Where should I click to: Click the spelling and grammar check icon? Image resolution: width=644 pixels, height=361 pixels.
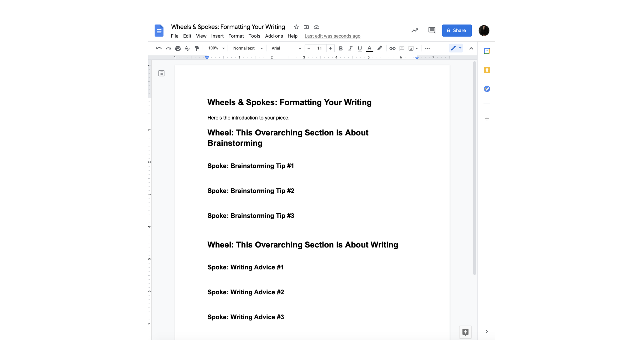[187, 48]
